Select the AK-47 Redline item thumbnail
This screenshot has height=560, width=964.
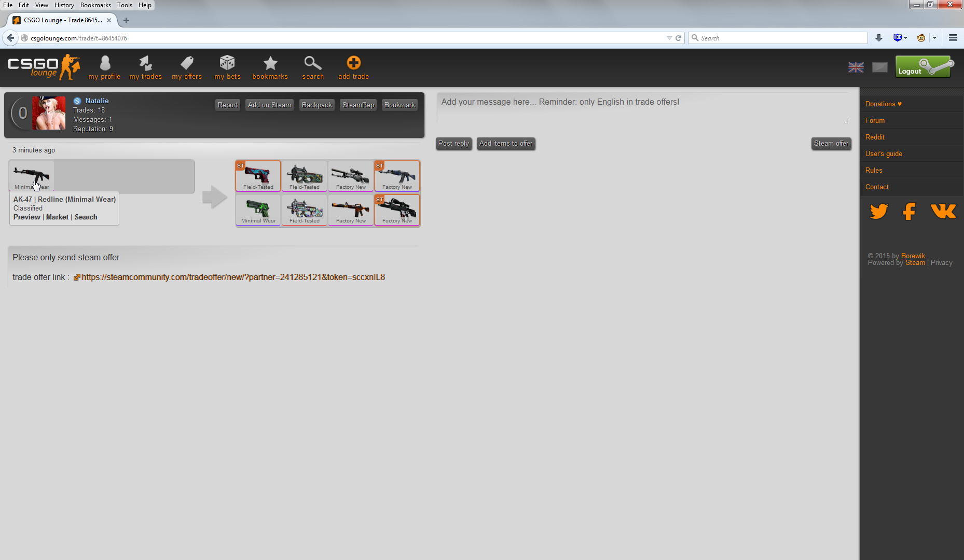(x=32, y=176)
